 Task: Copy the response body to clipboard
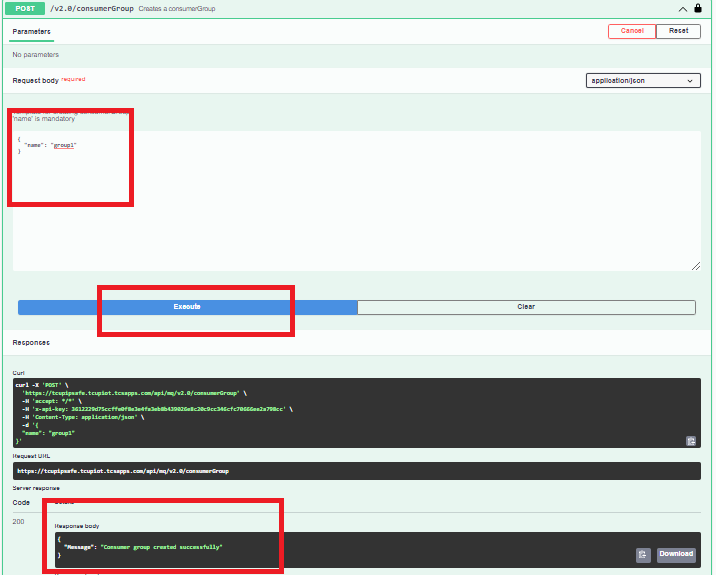point(643,554)
